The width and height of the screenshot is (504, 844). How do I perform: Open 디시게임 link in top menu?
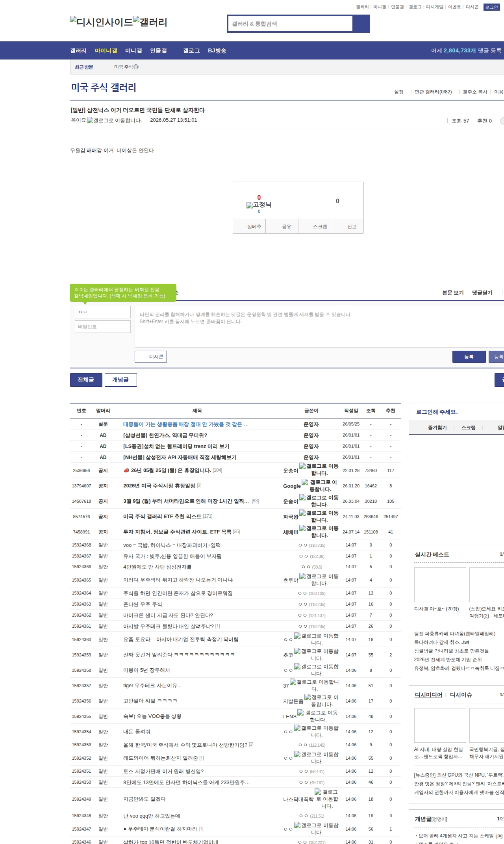click(x=435, y=7)
